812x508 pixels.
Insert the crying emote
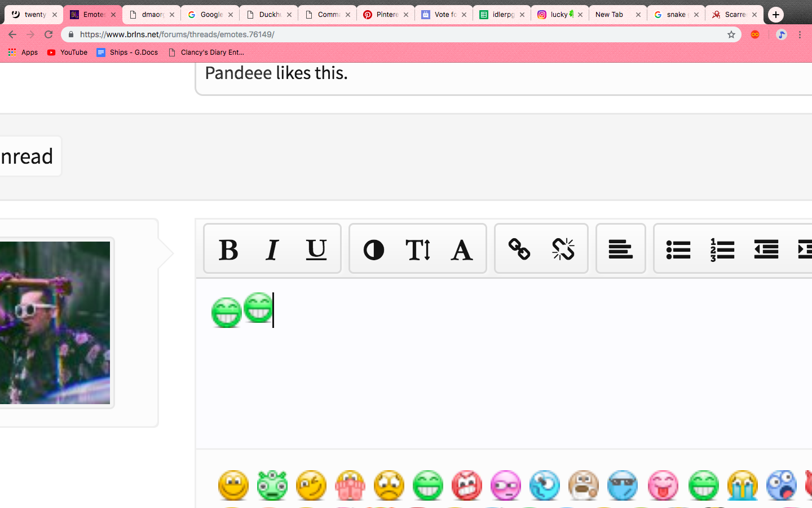(x=743, y=485)
